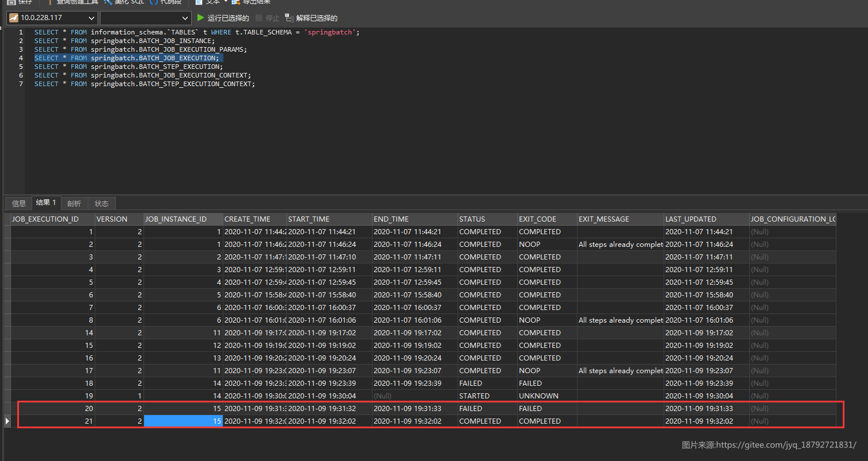Click the (Null) END_TIME cell of row 19
Screen dimensions: 868x461
click(x=415, y=396)
